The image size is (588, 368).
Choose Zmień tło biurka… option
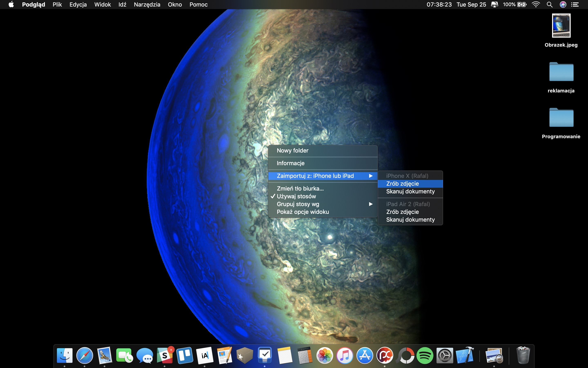(323, 188)
